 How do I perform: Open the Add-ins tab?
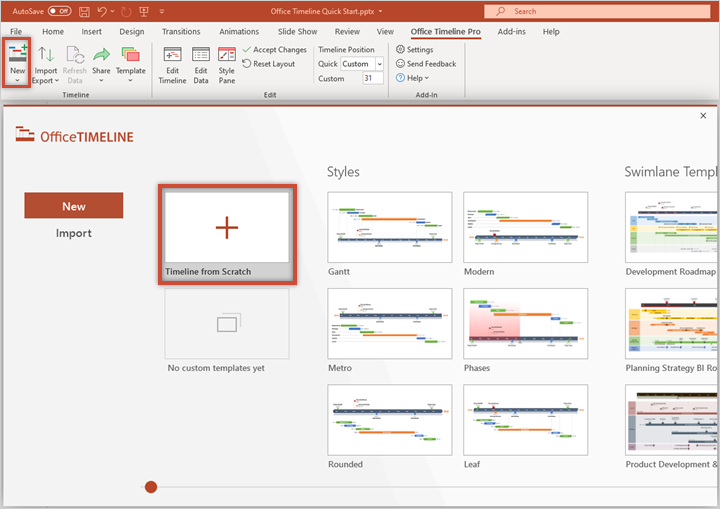512,32
